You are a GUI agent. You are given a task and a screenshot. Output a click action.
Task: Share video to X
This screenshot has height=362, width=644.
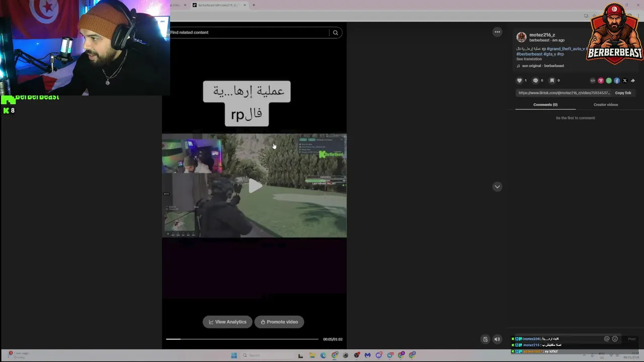tap(625, 80)
